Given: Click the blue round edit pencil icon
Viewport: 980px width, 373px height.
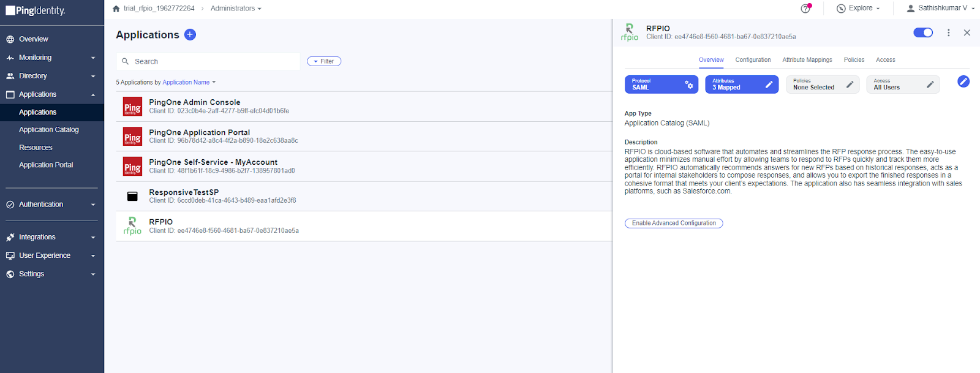Looking at the screenshot, I should [963, 81].
